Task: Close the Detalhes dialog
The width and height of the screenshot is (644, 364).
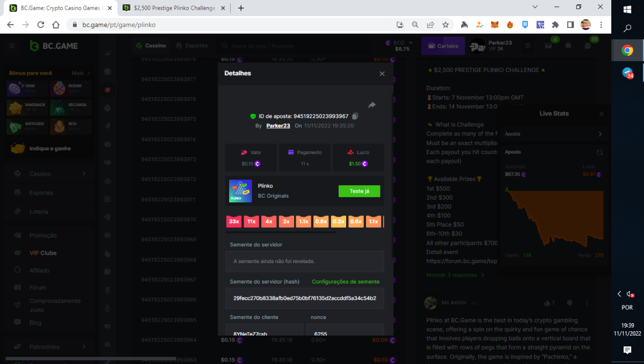Action: tap(382, 74)
